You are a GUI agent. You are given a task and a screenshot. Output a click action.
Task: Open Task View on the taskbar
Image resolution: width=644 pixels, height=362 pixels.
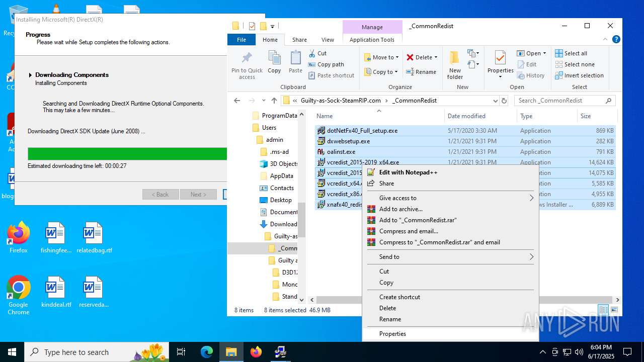tap(181, 352)
